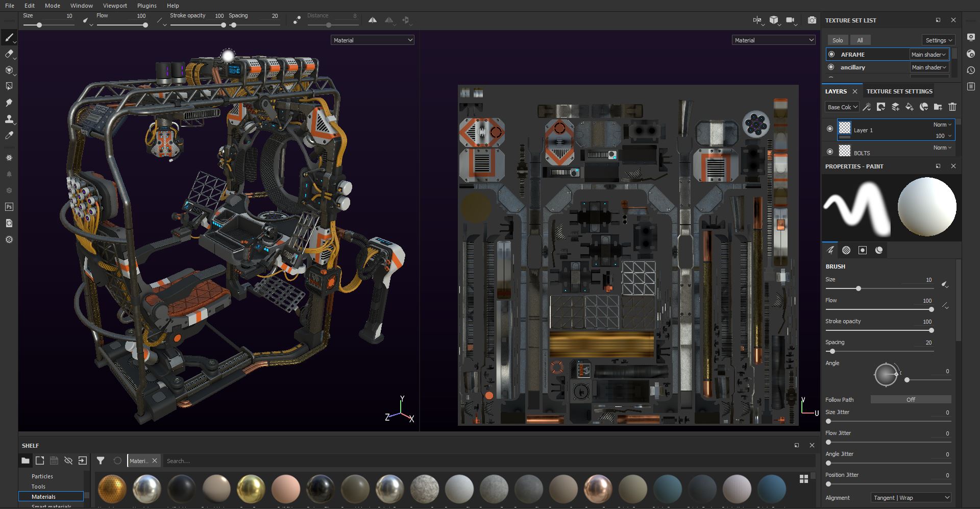
Task: Select the ancillary texture set radio
Action: 831,67
